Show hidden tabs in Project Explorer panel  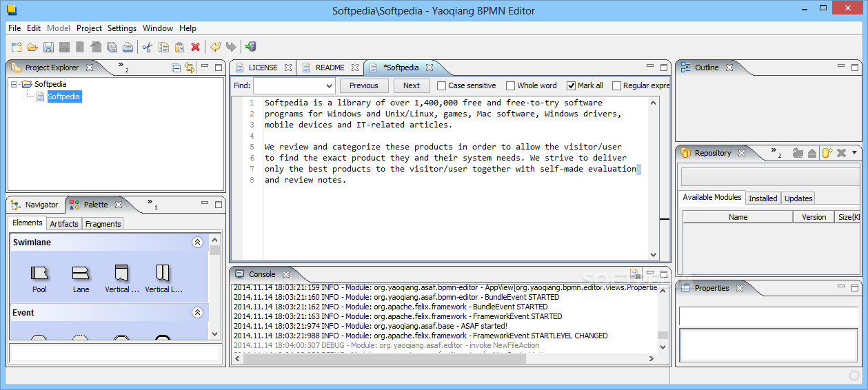[123, 67]
